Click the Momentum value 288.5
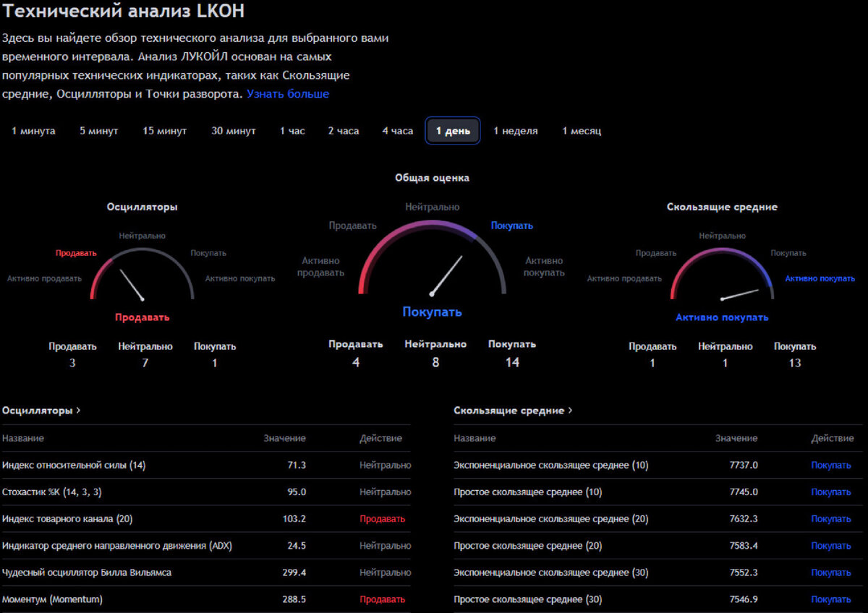The height and width of the screenshot is (613, 868). pyautogui.click(x=294, y=599)
